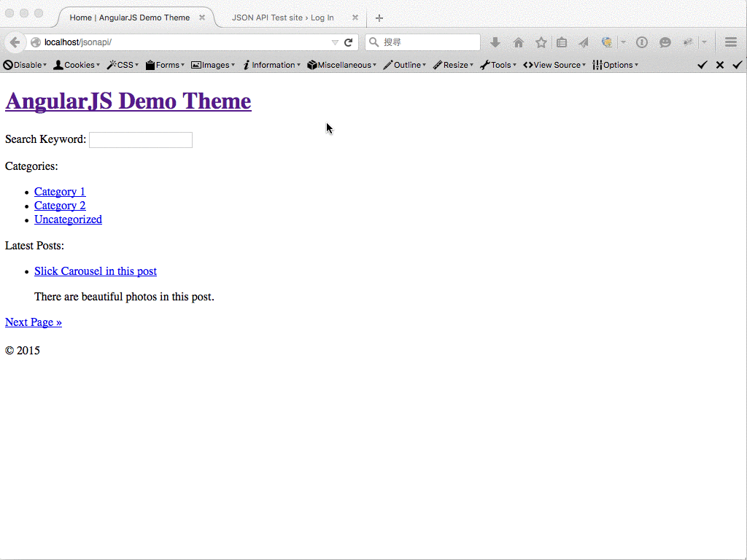Click the X error indicator in developer toolbar

[x=720, y=65]
